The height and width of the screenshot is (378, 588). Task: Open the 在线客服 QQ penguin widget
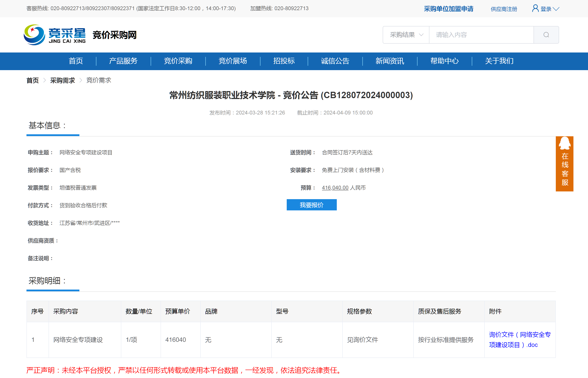pyautogui.click(x=564, y=163)
